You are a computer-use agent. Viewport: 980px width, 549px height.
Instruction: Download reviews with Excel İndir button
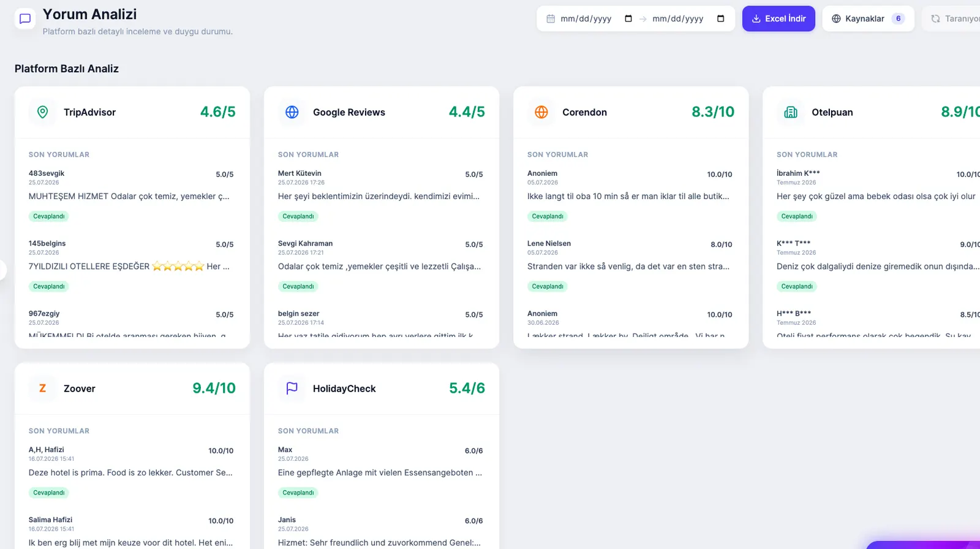(778, 18)
